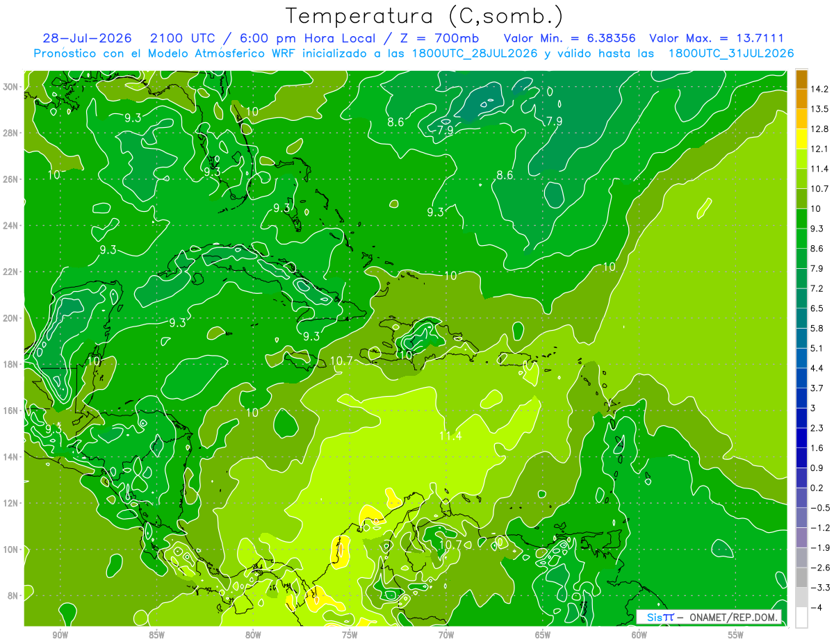This screenshot has height=644, width=834.
Task: Click the valid-until stamp '1800UTC_31JUL2026'
Action: [731, 53]
